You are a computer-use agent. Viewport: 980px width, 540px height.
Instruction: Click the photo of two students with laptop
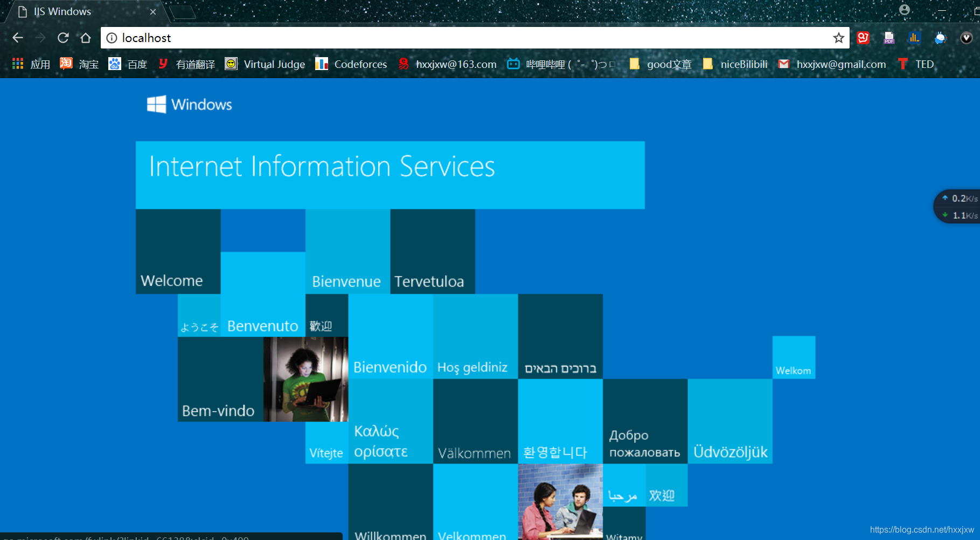tap(560, 502)
